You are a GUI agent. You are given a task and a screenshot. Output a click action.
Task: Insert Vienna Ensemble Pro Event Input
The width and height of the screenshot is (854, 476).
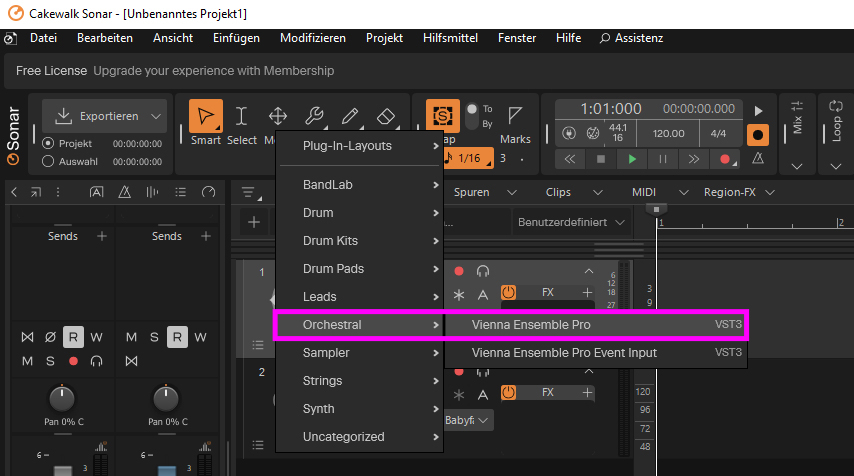(x=596, y=353)
